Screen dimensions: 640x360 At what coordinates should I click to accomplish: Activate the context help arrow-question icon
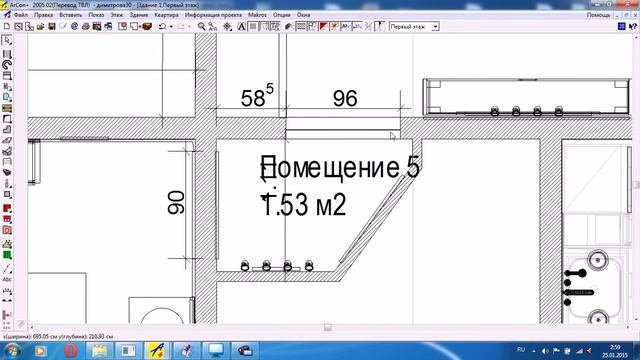632,27
